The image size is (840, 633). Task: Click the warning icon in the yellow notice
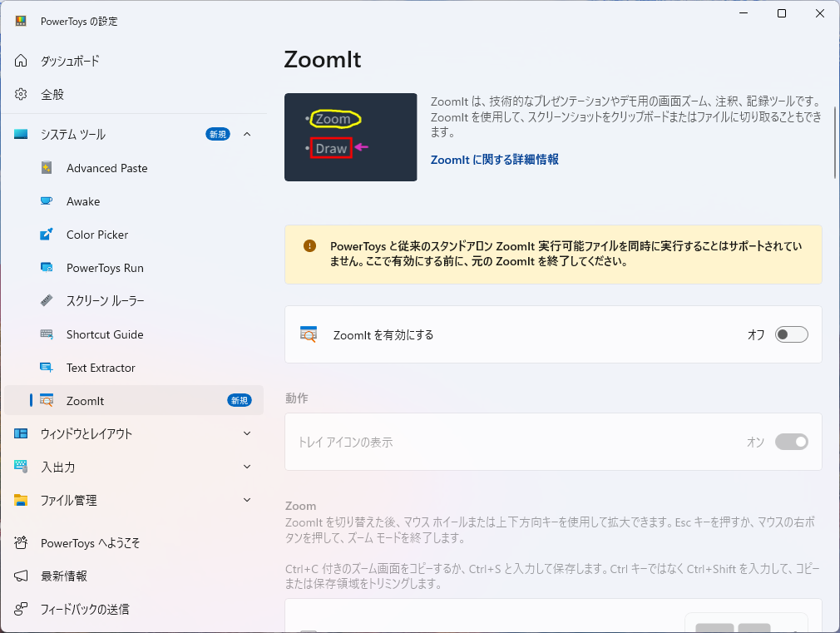click(310, 245)
